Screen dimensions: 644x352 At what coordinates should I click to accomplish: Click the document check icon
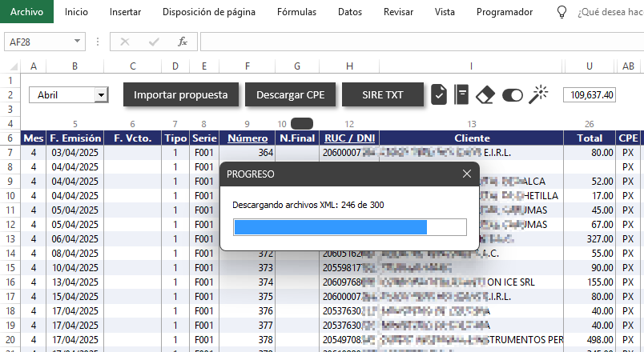pyautogui.click(x=439, y=94)
